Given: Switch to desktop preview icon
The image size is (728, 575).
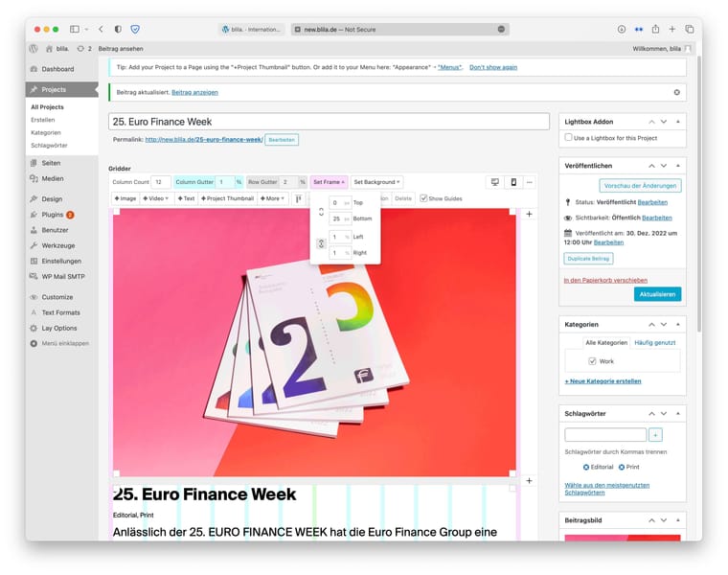Looking at the screenshot, I should pyautogui.click(x=495, y=182).
